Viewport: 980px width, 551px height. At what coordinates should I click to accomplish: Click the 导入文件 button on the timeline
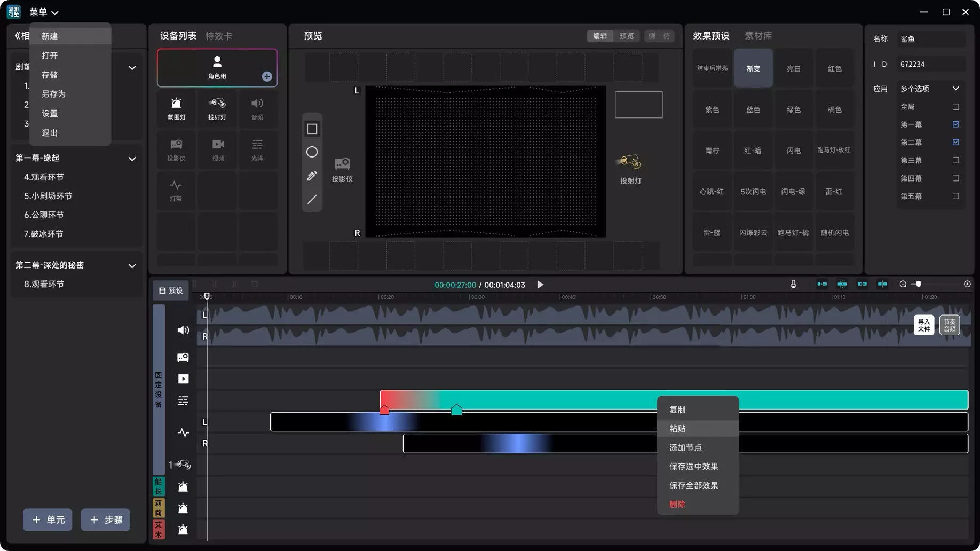point(924,325)
